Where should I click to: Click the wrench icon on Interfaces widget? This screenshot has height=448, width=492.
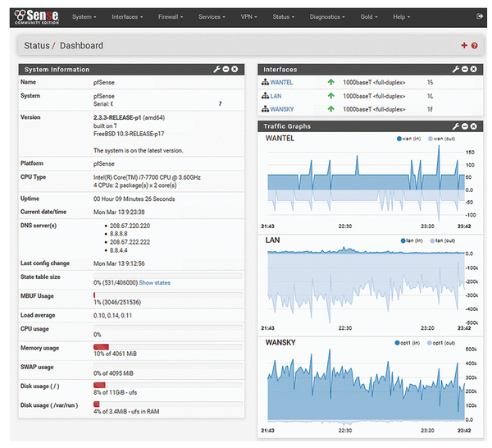pyautogui.click(x=456, y=70)
